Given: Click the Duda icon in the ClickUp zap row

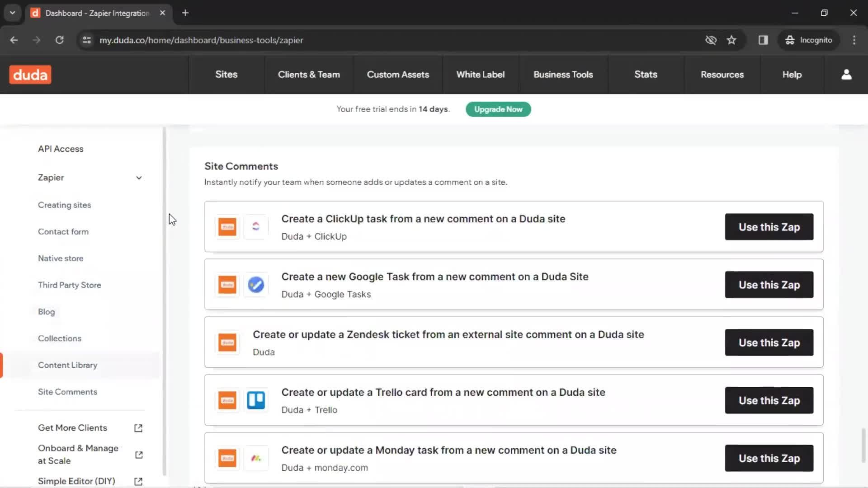Looking at the screenshot, I should (x=227, y=226).
